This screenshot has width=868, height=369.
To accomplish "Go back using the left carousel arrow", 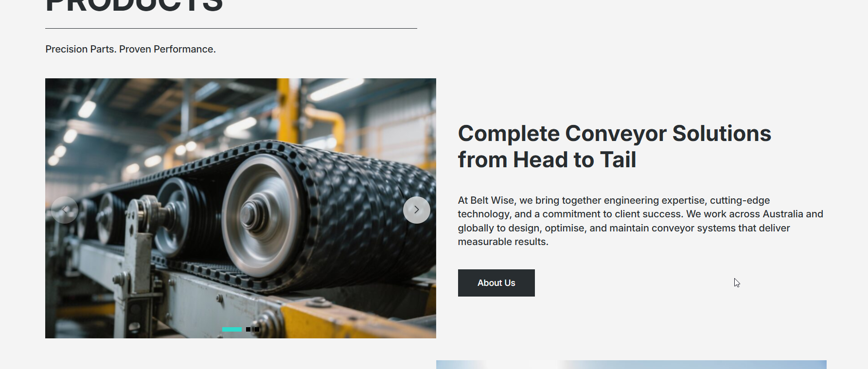I will tap(65, 210).
